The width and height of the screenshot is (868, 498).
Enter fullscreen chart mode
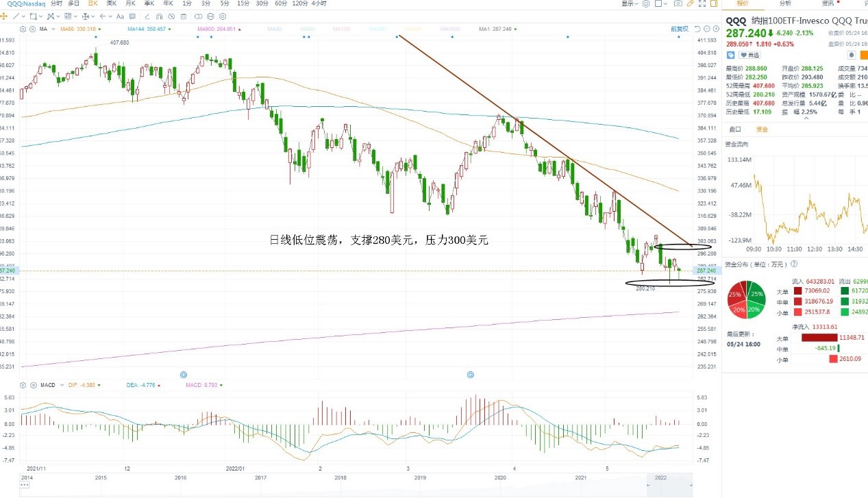pos(702,3)
